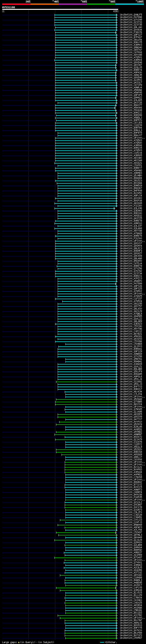Select the UniRef100_Q9S757 label
Screen dimensions: 146x644
tap(131, 306)
